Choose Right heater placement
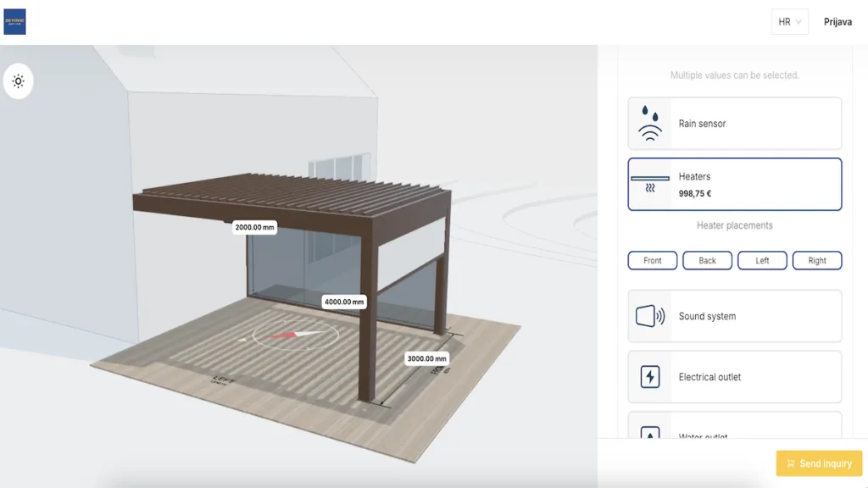Viewport: 868px width, 488px height. [816, 261]
